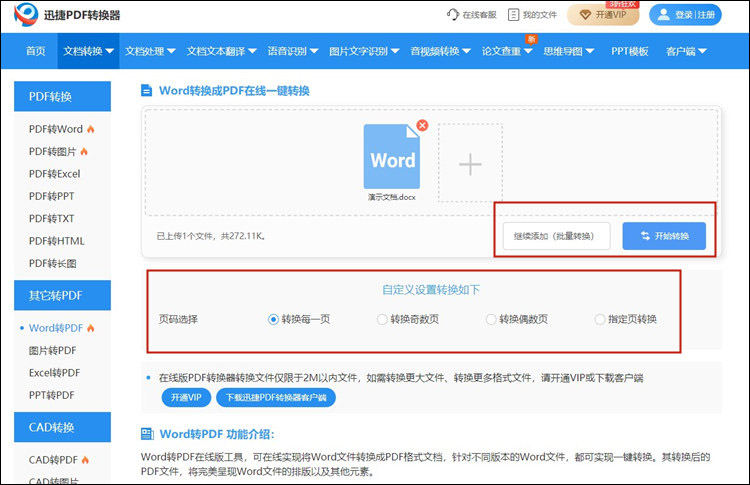Open the PPT模板 nav item
The image size is (750, 485).
coord(629,51)
